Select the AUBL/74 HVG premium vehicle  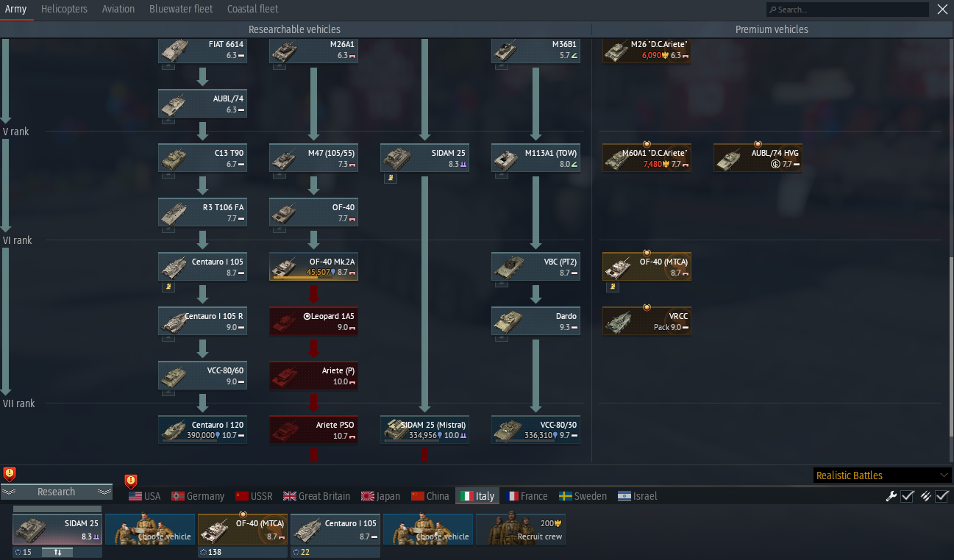[758, 158]
